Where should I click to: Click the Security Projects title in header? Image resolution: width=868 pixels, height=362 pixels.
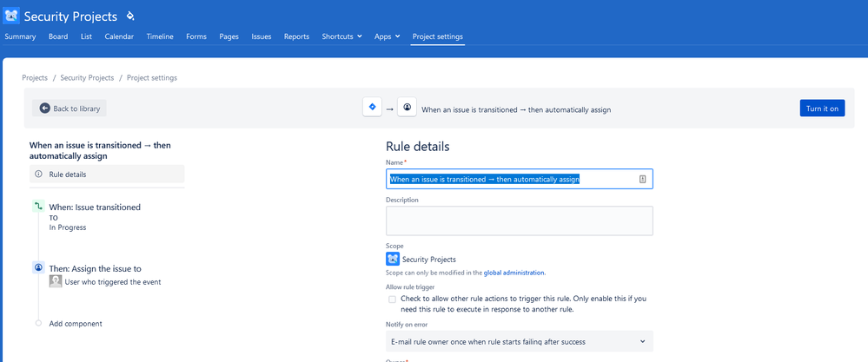71,16
